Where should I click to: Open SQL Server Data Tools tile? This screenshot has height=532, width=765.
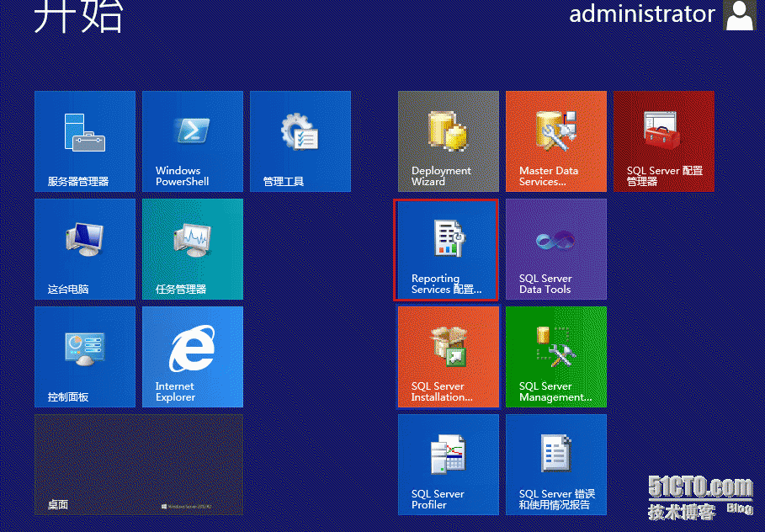tap(556, 249)
